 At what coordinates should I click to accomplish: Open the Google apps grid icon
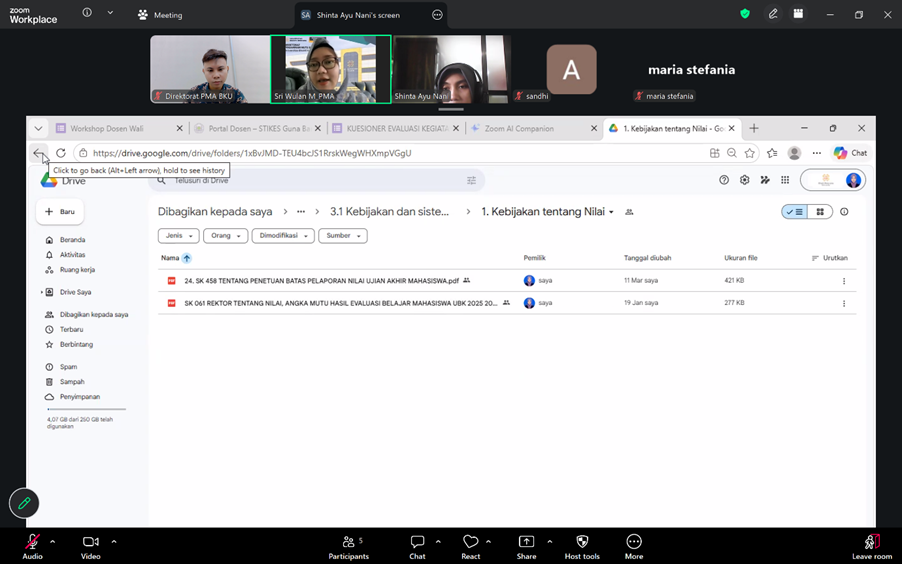pos(785,180)
